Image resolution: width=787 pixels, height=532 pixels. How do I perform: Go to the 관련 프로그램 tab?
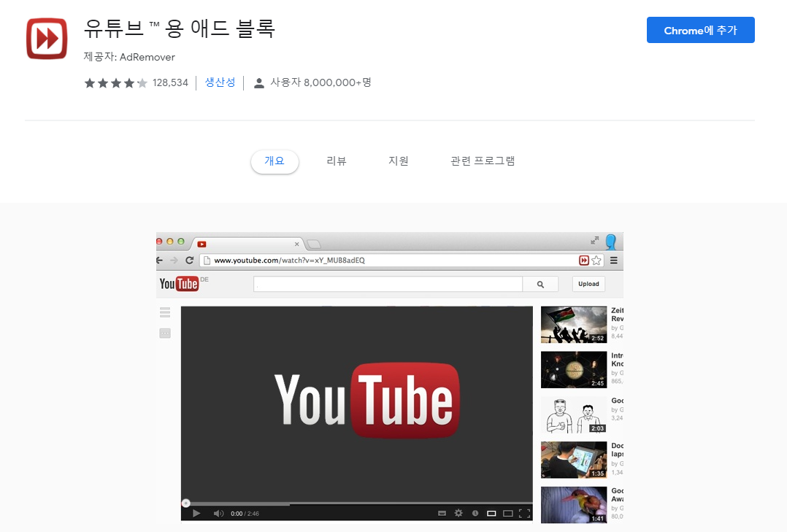click(x=483, y=161)
